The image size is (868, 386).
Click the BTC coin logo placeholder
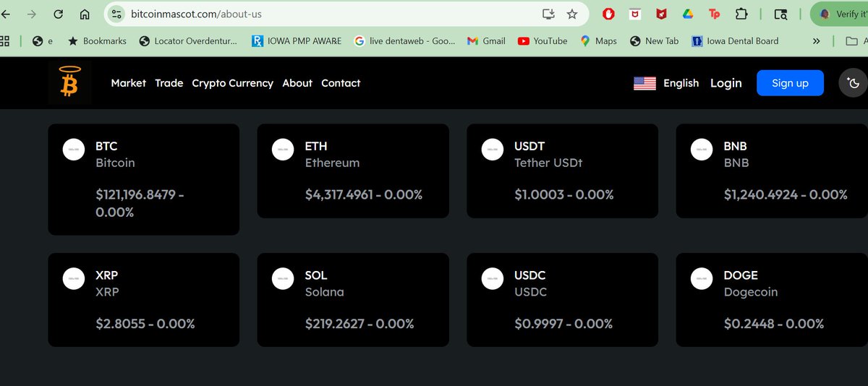(x=75, y=150)
